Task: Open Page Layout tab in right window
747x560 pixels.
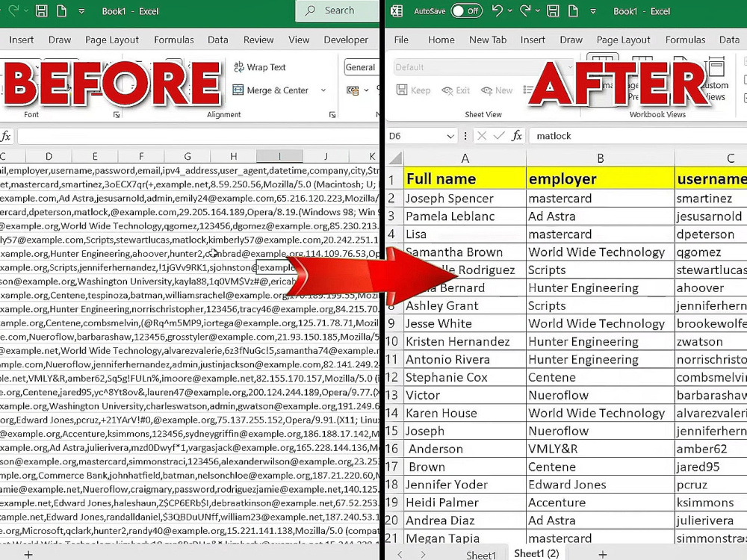Action: (623, 40)
